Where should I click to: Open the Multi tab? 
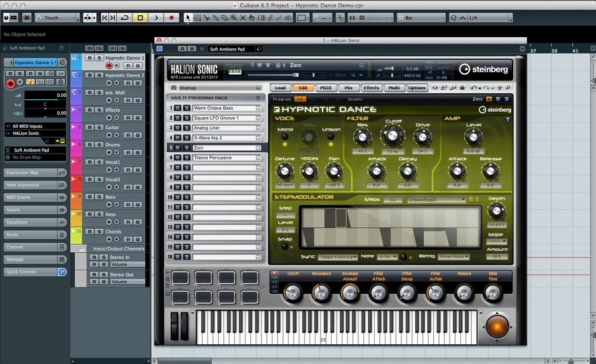tap(394, 88)
